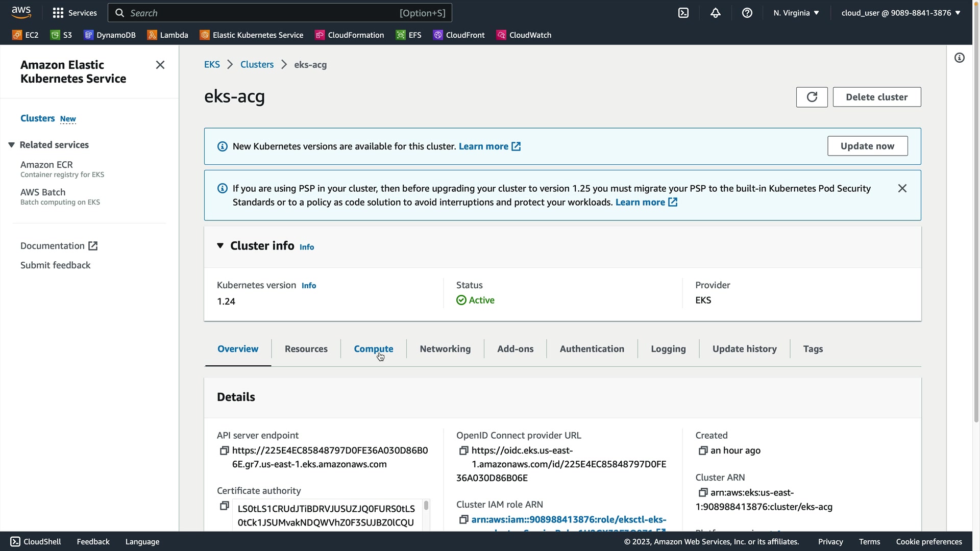Switch to the Networking tab
The image size is (980, 551).
coord(445,349)
